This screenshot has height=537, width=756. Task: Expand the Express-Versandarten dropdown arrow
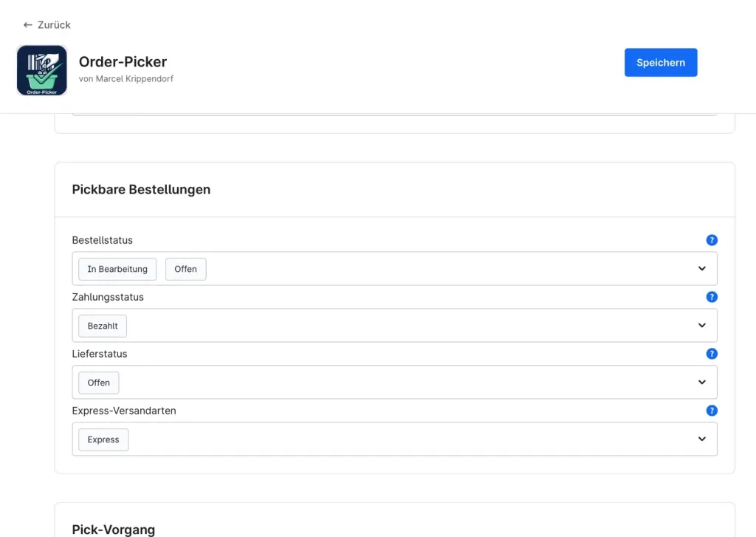(702, 439)
